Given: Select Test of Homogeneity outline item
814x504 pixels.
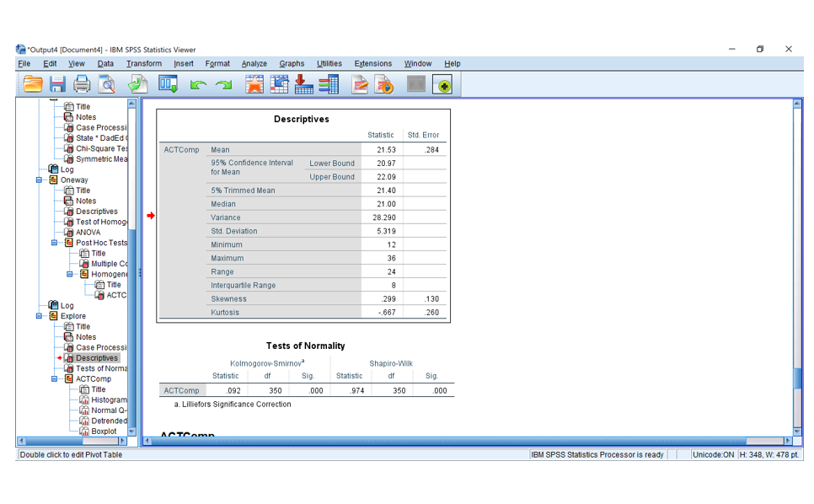Looking at the screenshot, I should coord(101,222).
